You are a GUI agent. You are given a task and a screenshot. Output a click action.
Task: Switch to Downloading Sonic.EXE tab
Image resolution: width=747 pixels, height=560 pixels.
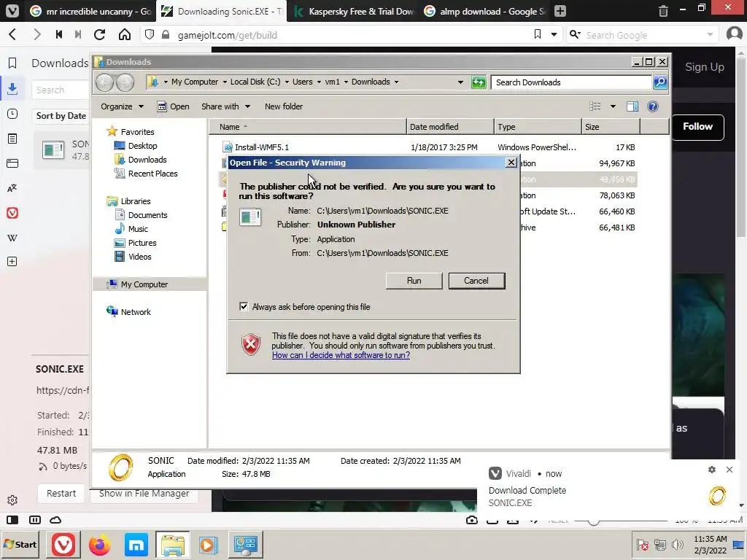[x=221, y=11]
